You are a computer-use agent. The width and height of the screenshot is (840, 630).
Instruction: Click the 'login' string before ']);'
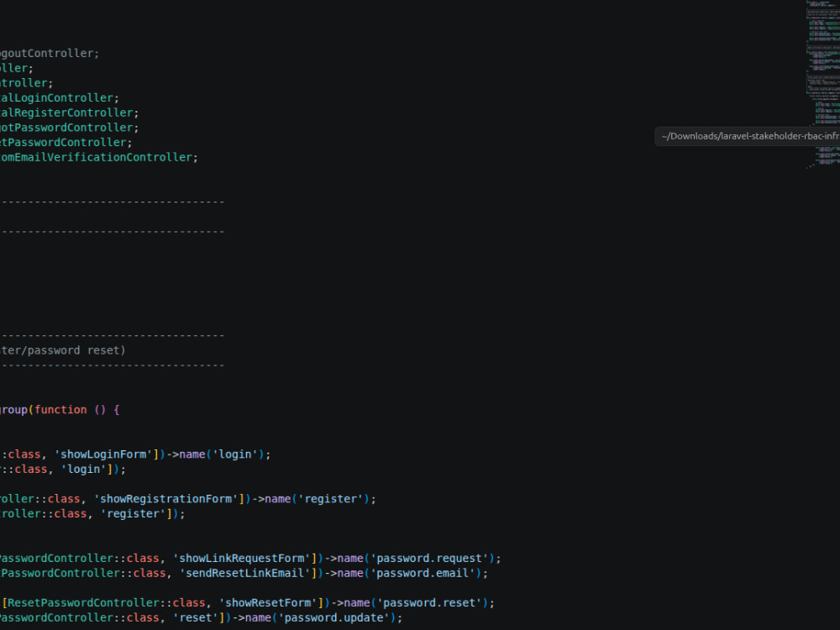coord(83,470)
